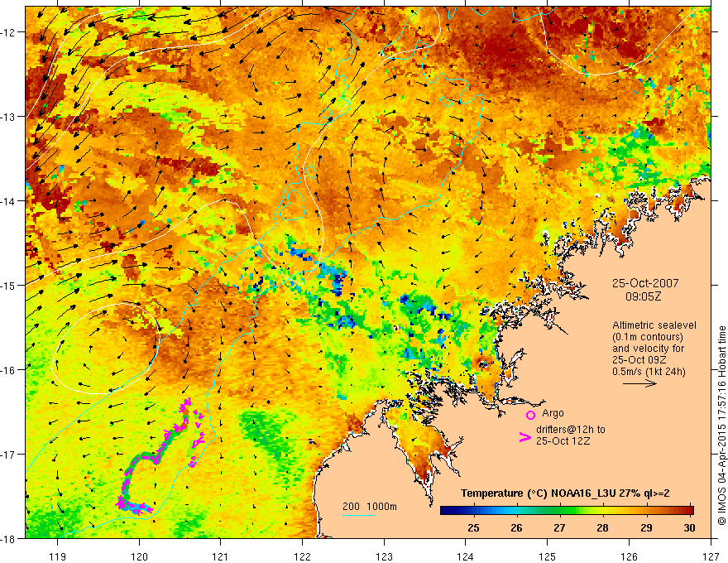This screenshot has height=563, width=728.
Task: Click the longitude axis label 120
Action: (139, 556)
